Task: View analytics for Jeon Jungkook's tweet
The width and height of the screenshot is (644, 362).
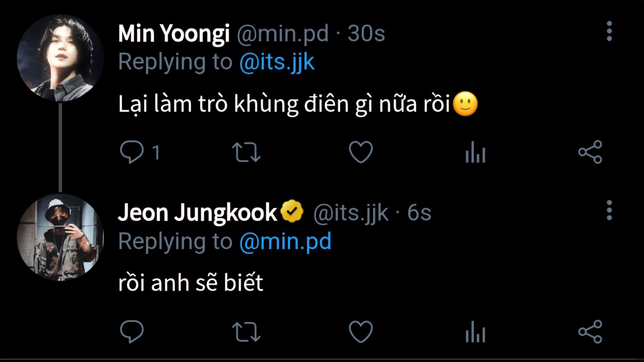Action: [x=475, y=332]
